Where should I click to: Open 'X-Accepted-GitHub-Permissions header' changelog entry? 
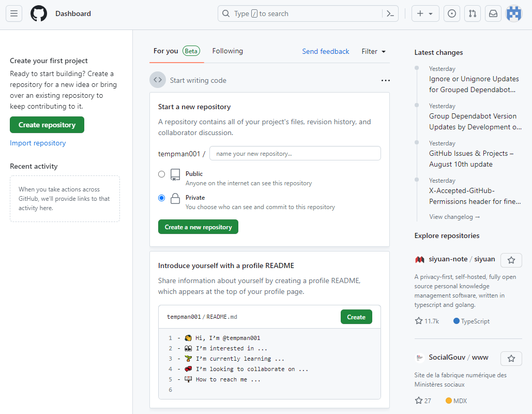(x=475, y=196)
